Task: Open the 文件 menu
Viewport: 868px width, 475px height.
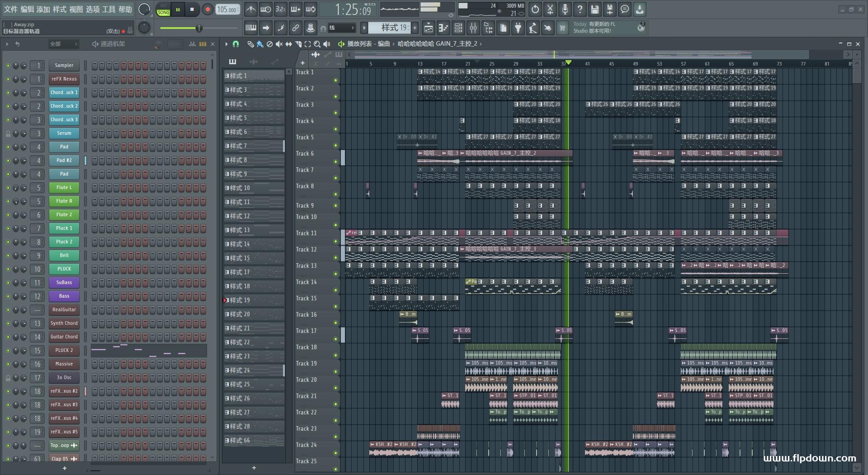Action: [x=11, y=9]
